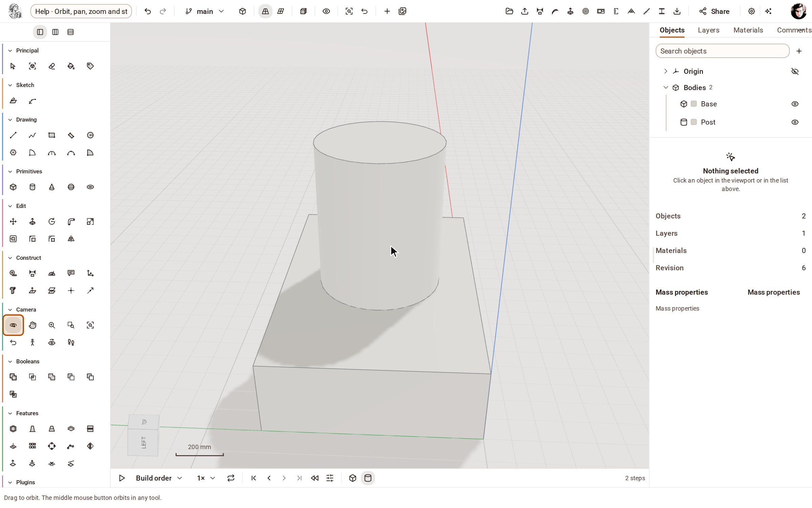Jump to first build step

click(254, 478)
